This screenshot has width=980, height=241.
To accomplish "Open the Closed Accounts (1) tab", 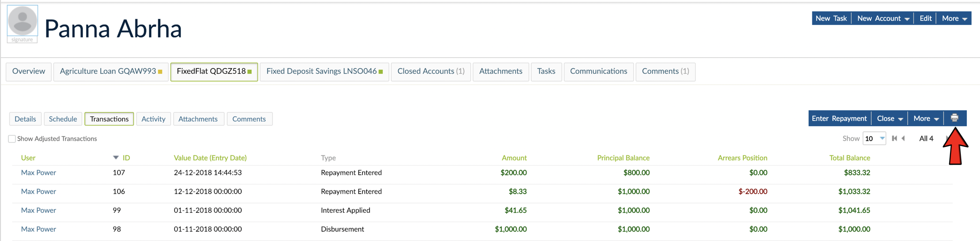I will (431, 71).
